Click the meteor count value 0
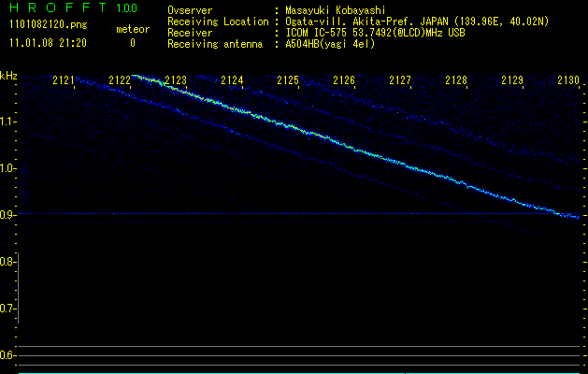This screenshot has width=588, height=374. [x=133, y=43]
